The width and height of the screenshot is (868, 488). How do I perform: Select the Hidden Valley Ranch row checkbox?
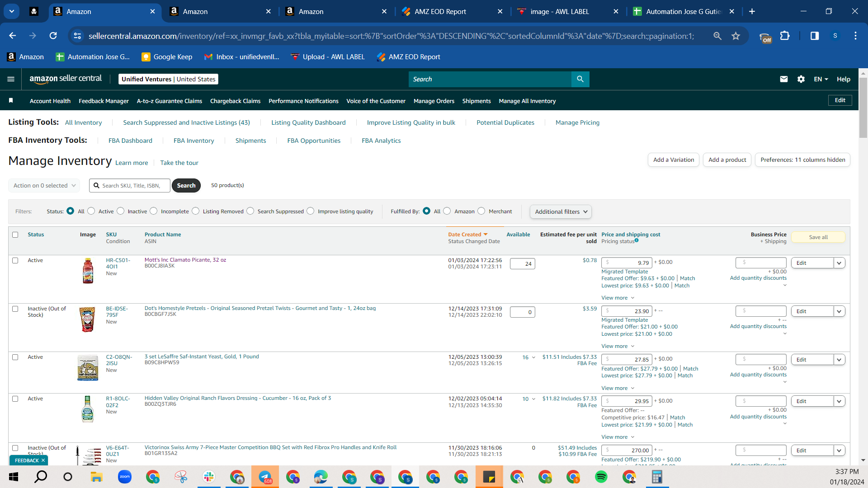point(15,399)
